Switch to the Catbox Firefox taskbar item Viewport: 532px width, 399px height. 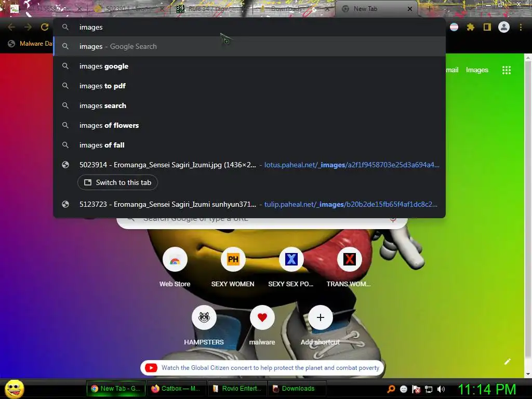pyautogui.click(x=177, y=389)
